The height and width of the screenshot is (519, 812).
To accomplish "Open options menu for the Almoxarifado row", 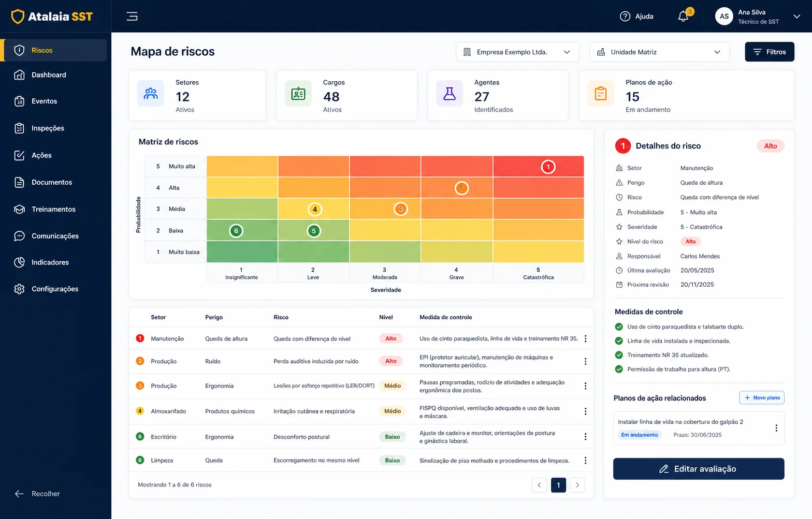I will 586,411.
